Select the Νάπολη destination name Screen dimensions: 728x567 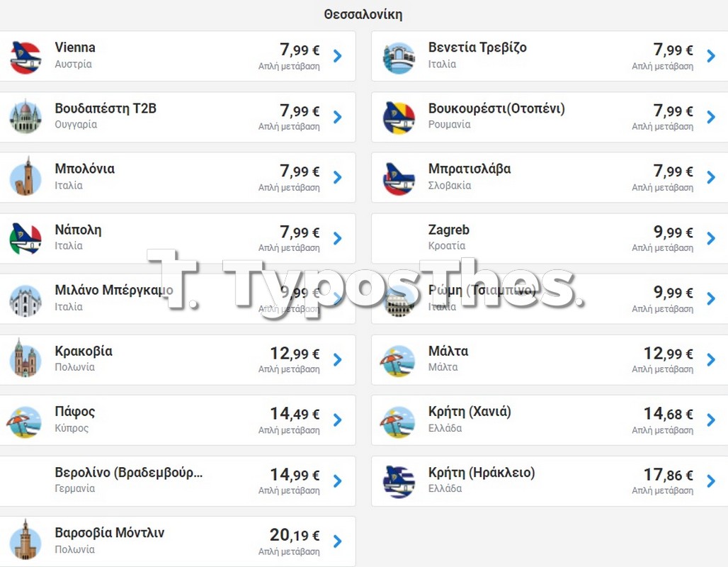pos(78,230)
